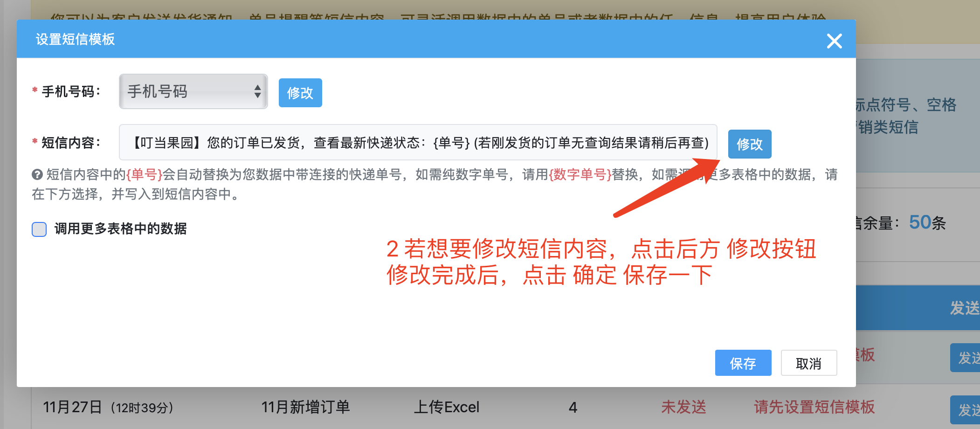Enable the 调用更多表格中的数据 checkbox

tap(39, 229)
